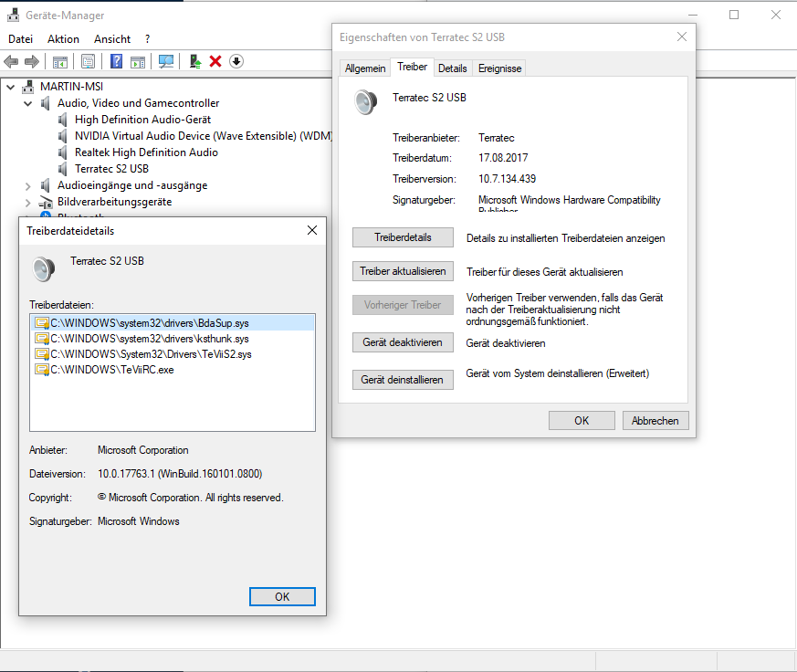Open the Ansicht menu
The width and height of the screenshot is (797, 672).
pos(111,39)
